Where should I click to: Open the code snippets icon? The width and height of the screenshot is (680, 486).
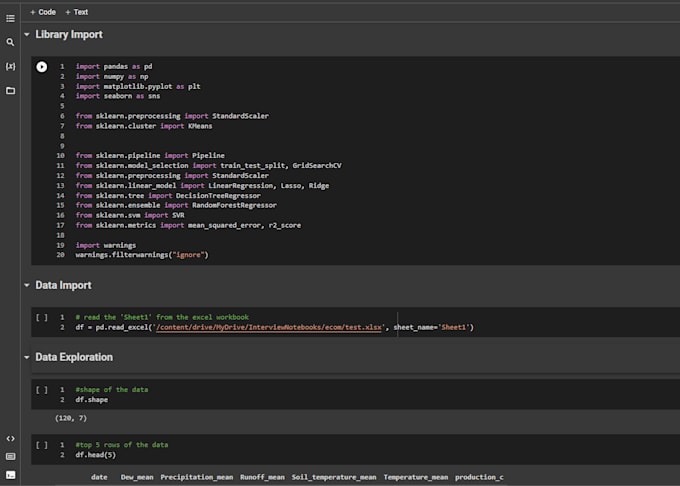pos(10,439)
